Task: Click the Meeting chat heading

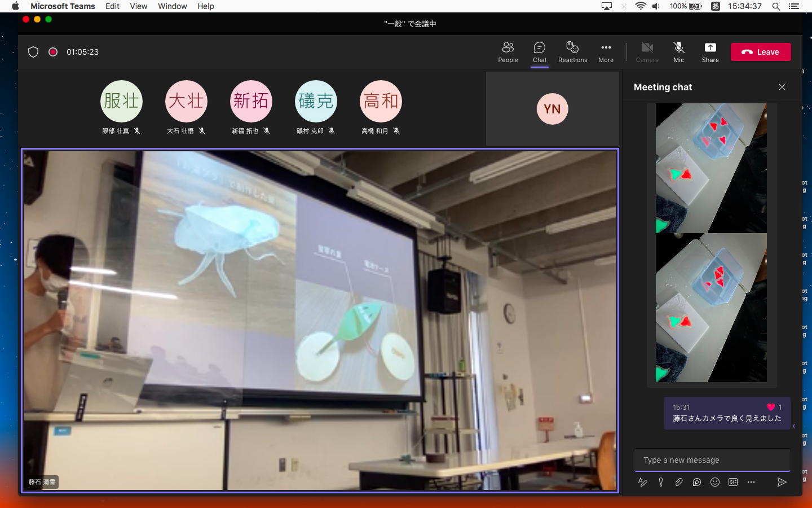Action: (663, 87)
